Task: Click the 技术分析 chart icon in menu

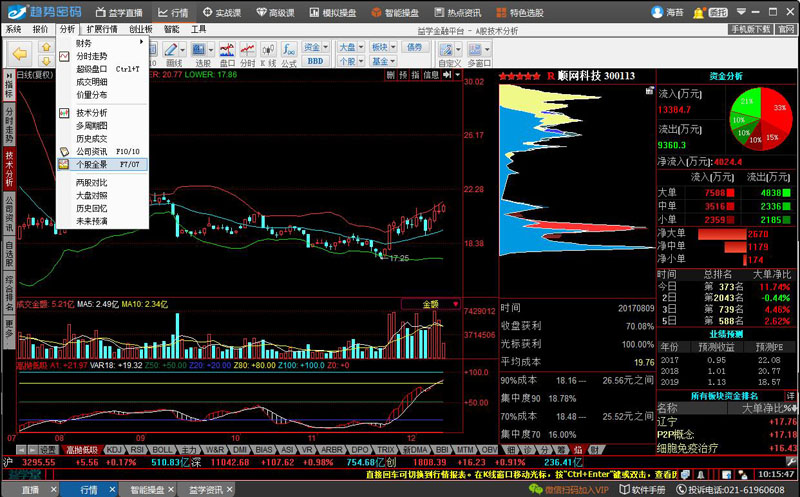Action: pyautogui.click(x=64, y=113)
